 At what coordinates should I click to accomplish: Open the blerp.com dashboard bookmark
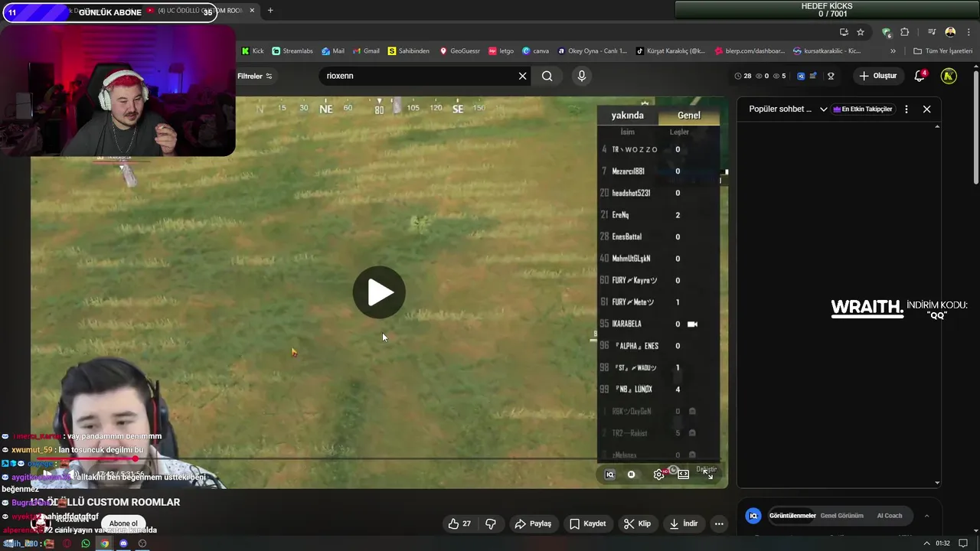pyautogui.click(x=750, y=51)
